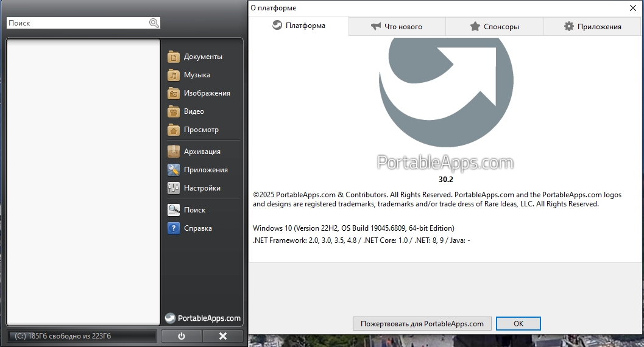Click the Просмотр home folder icon

coord(174,130)
